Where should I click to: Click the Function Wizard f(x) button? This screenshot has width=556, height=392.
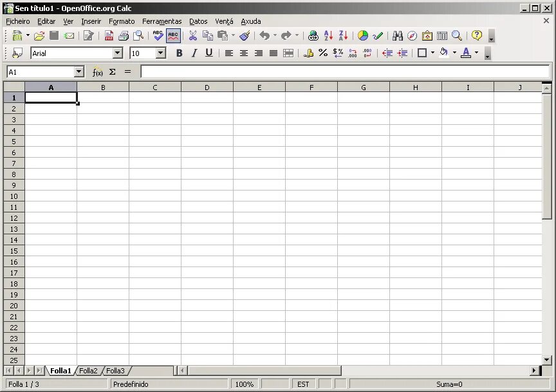click(98, 72)
